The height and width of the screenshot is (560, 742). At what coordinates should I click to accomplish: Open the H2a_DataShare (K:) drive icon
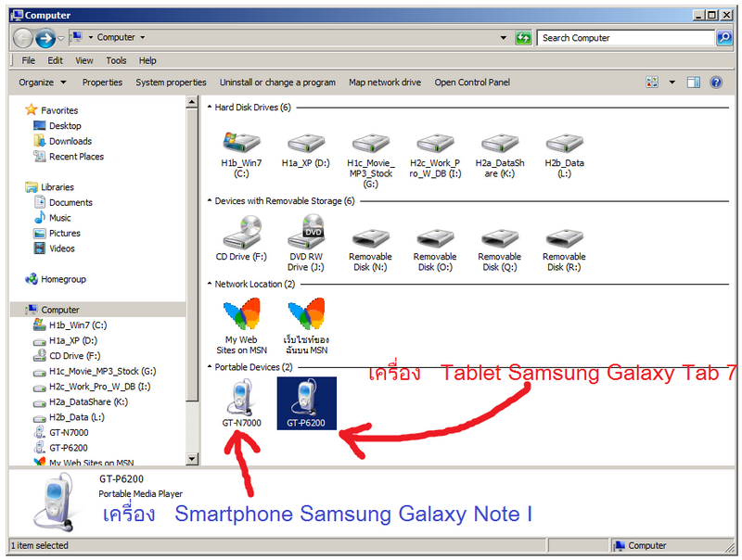500,143
